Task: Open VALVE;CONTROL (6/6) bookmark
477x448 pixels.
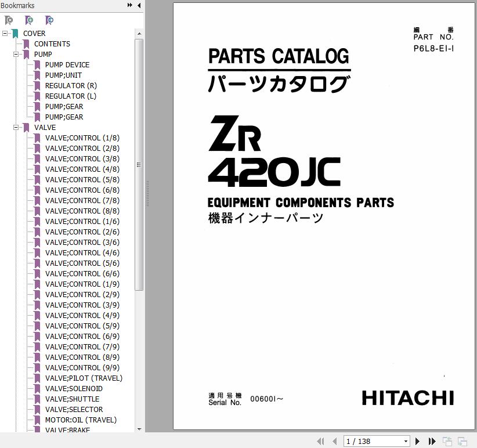Action: tap(82, 274)
